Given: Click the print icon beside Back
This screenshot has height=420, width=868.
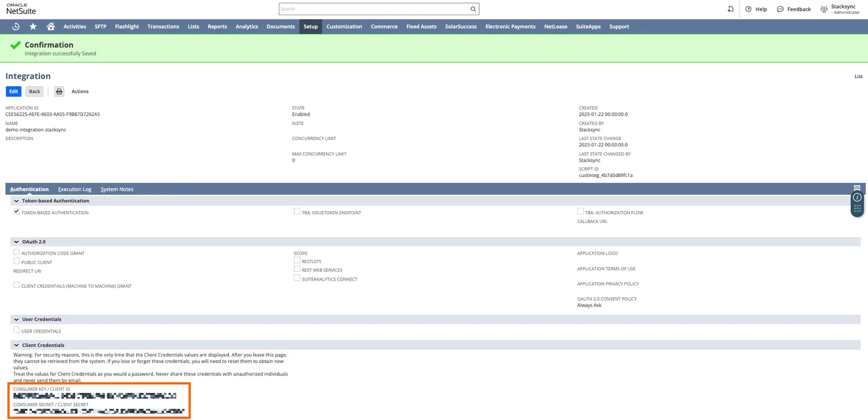Looking at the screenshot, I should (x=59, y=92).
